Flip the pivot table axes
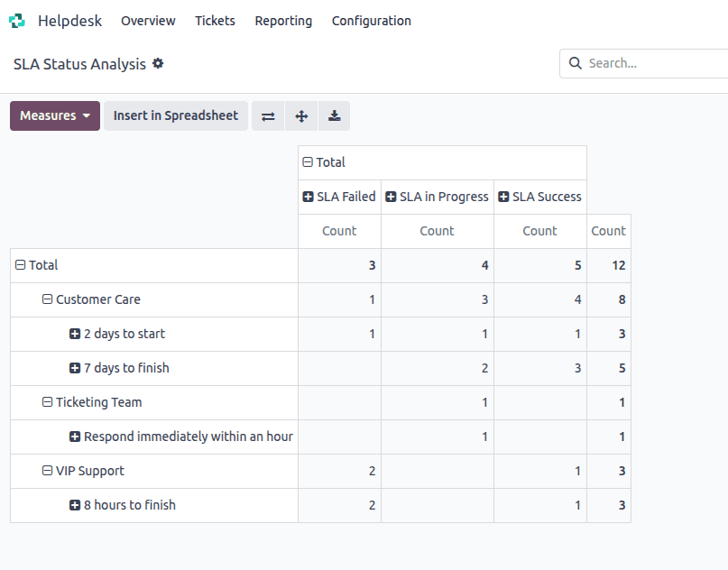The height and width of the screenshot is (570, 728). click(267, 115)
